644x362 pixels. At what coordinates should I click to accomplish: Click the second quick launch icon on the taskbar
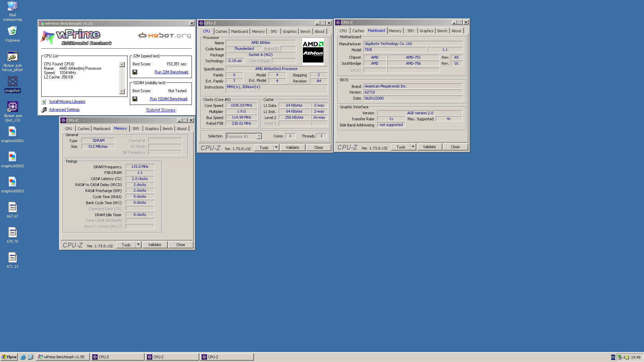pos(31,357)
